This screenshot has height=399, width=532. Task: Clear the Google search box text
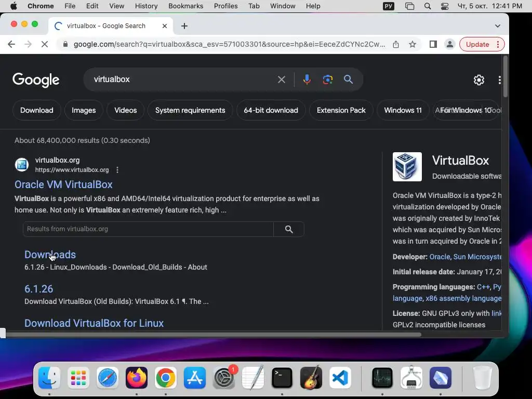pos(281,79)
